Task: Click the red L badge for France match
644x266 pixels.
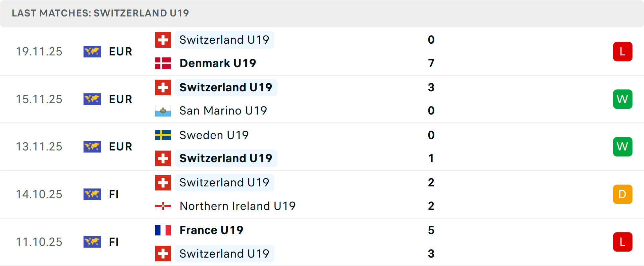Action: click(x=623, y=242)
